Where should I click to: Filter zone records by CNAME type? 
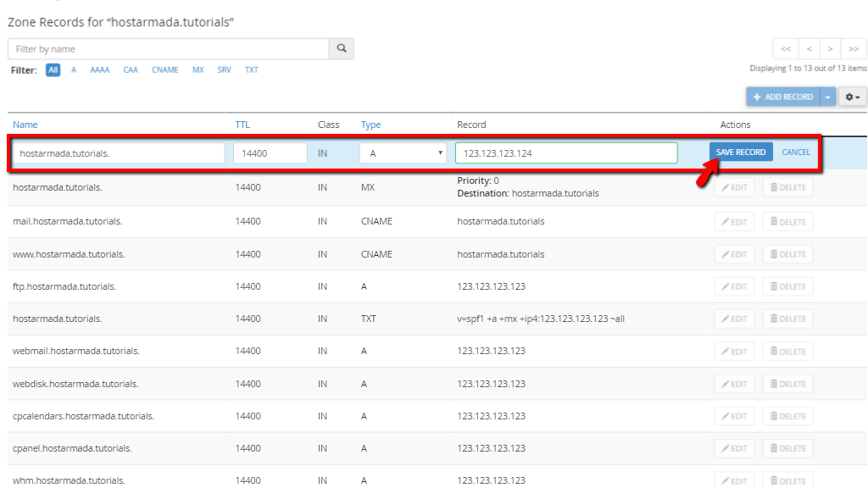165,69
